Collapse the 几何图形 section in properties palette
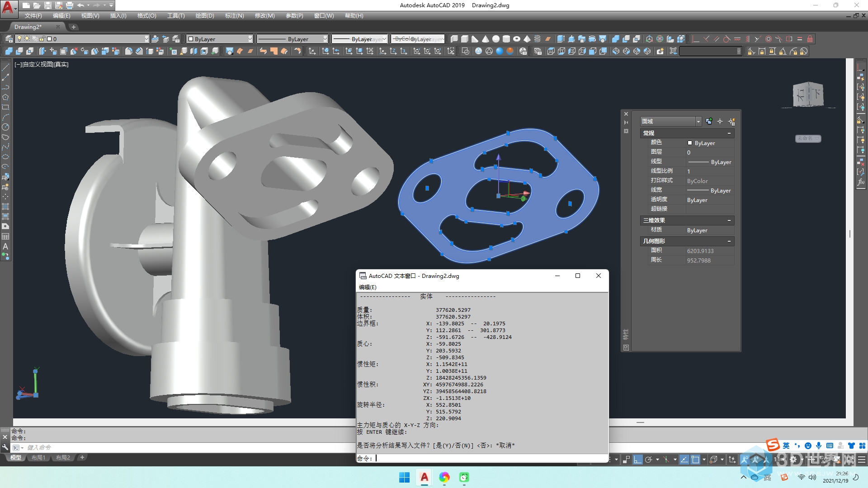 (729, 241)
